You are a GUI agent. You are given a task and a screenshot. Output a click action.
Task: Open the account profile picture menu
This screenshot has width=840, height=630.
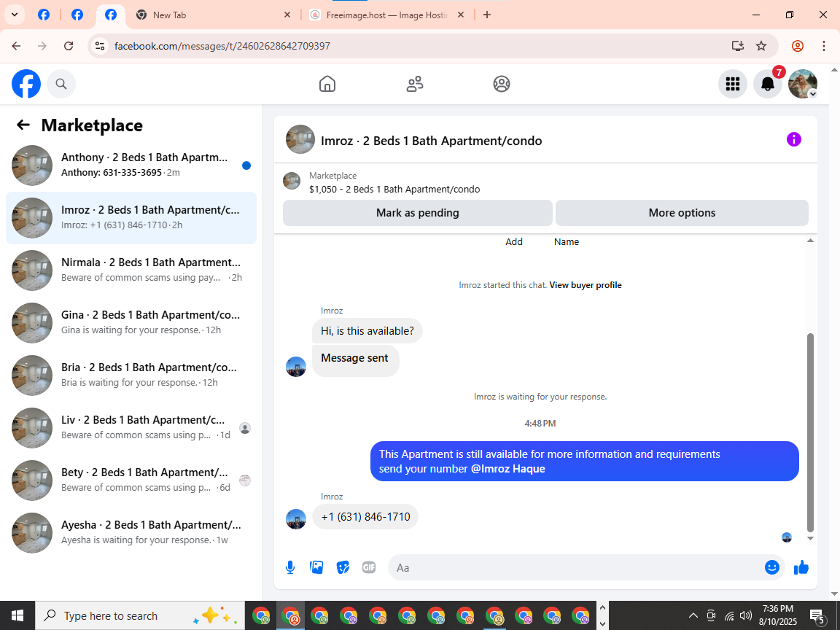tap(803, 84)
